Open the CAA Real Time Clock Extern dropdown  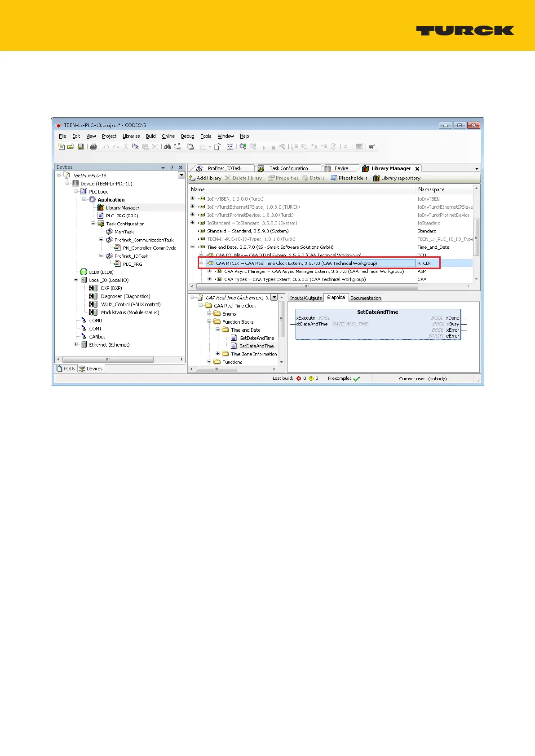(274, 298)
